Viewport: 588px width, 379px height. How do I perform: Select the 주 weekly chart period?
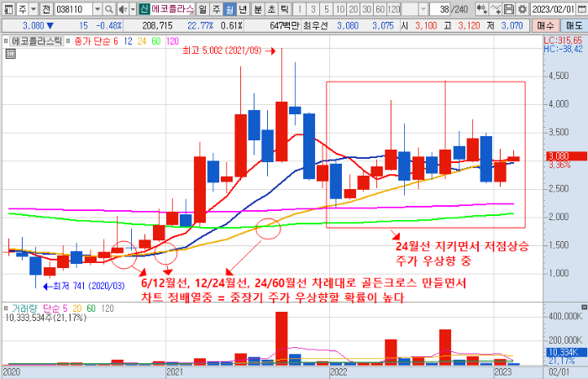(x=216, y=8)
